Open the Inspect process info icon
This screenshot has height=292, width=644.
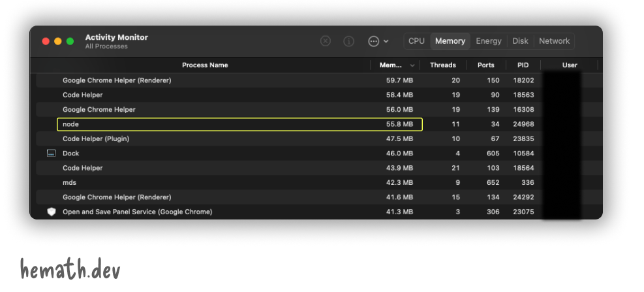point(348,41)
